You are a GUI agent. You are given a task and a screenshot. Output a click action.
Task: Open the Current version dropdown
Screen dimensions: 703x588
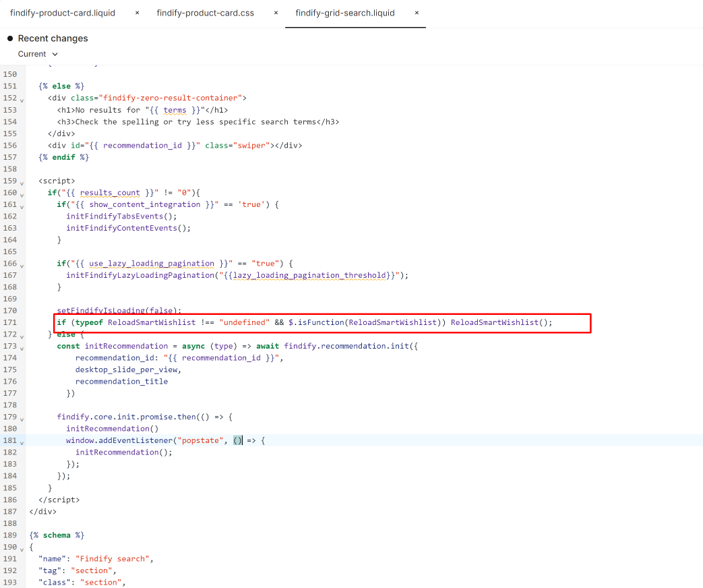(x=38, y=53)
